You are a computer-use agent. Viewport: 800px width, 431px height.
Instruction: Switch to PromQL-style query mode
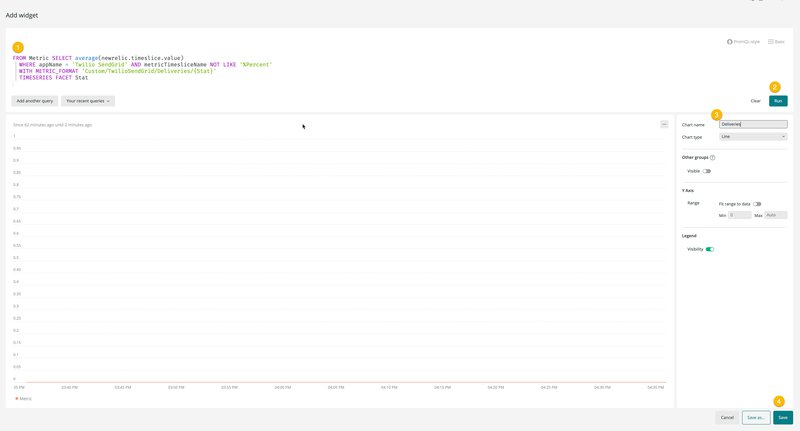click(743, 42)
